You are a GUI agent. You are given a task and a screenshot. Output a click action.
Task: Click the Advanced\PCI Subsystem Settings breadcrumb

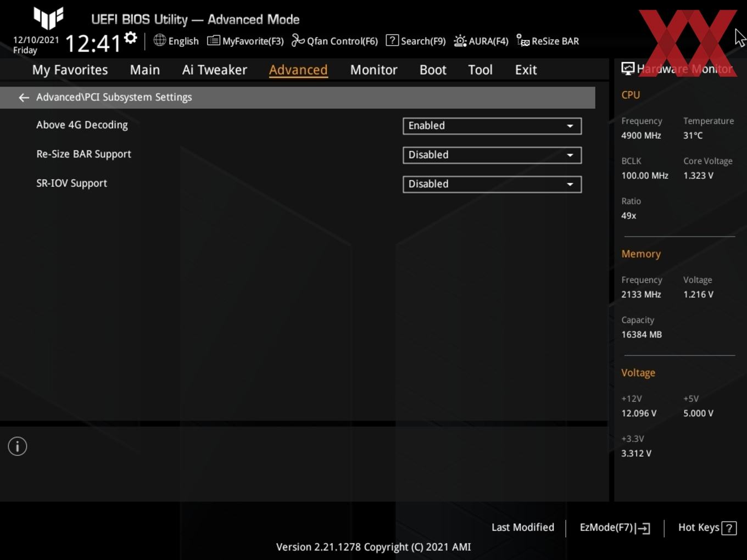tap(114, 97)
